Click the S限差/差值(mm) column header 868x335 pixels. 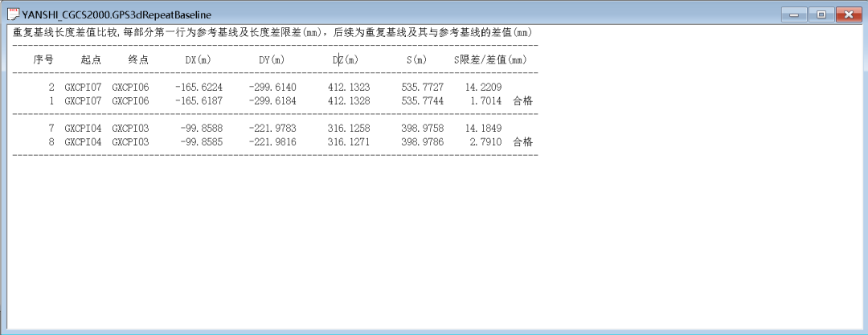(x=490, y=59)
